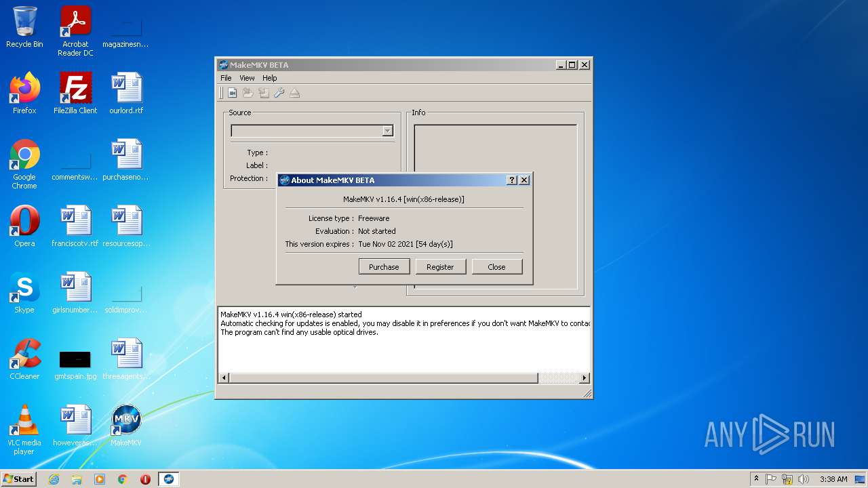Click the Open files toolbar icon in MakeMKV
The height and width of the screenshot is (488, 868).
pos(233,93)
